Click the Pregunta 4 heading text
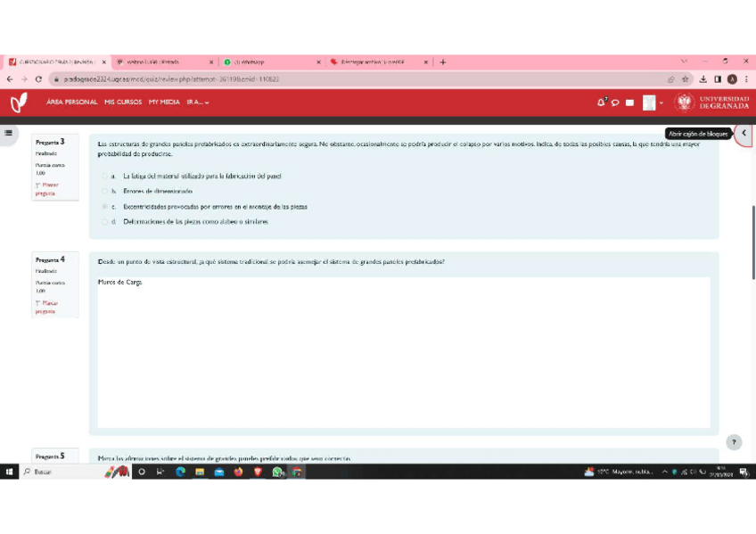The height and width of the screenshot is (534, 756). point(50,259)
